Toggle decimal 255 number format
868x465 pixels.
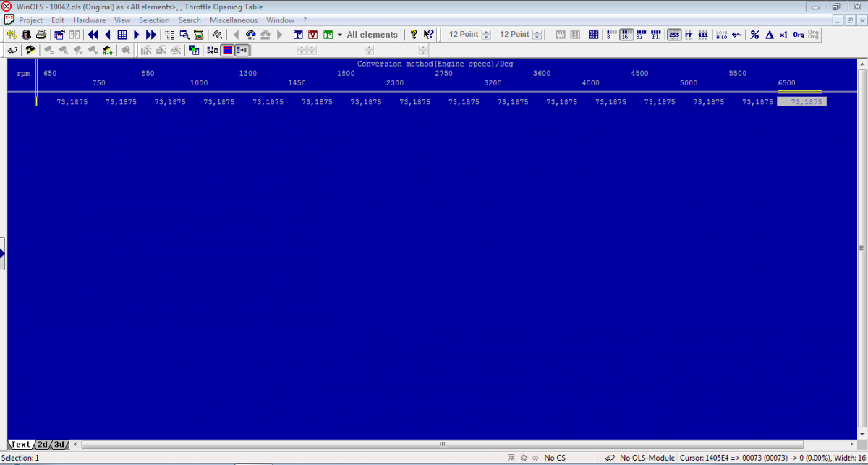point(674,35)
